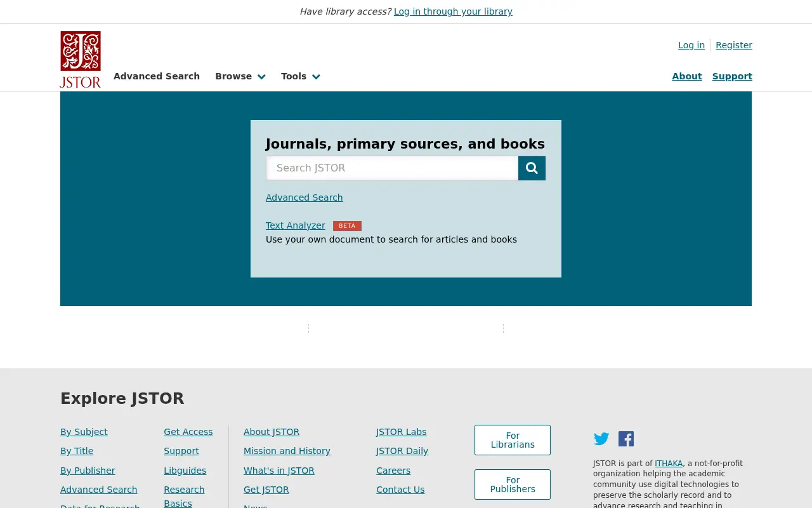The image size is (812, 508).
Task: Go to the About page in the header
Action: click(687, 76)
